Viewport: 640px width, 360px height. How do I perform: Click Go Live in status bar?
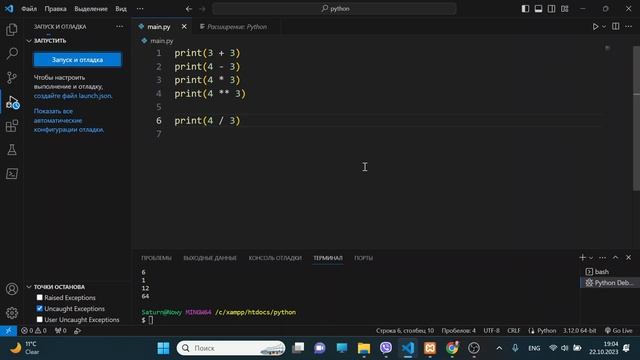618,331
